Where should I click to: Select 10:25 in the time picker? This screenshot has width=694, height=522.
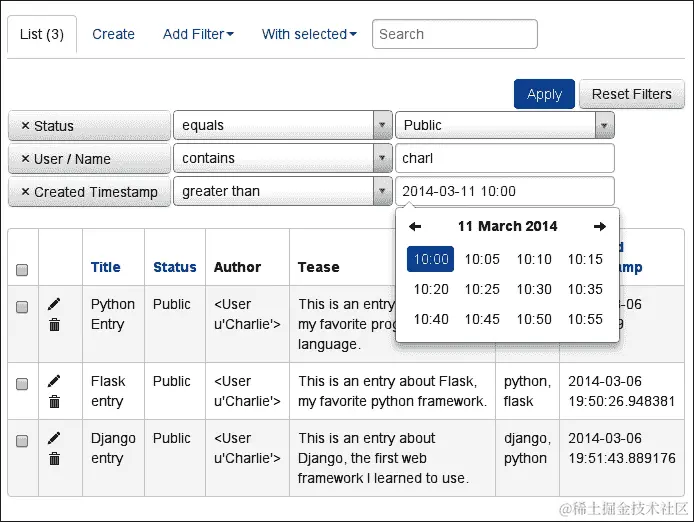482,289
